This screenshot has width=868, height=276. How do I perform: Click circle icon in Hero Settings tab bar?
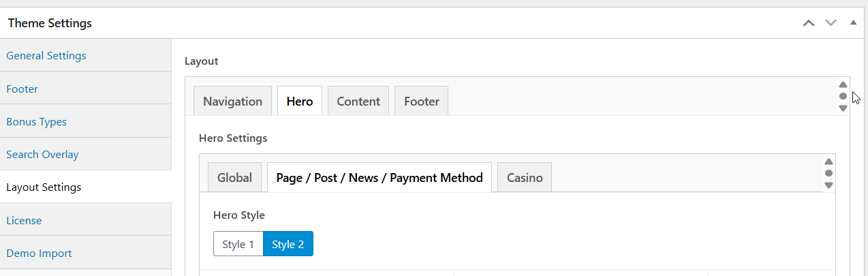pos(828,173)
